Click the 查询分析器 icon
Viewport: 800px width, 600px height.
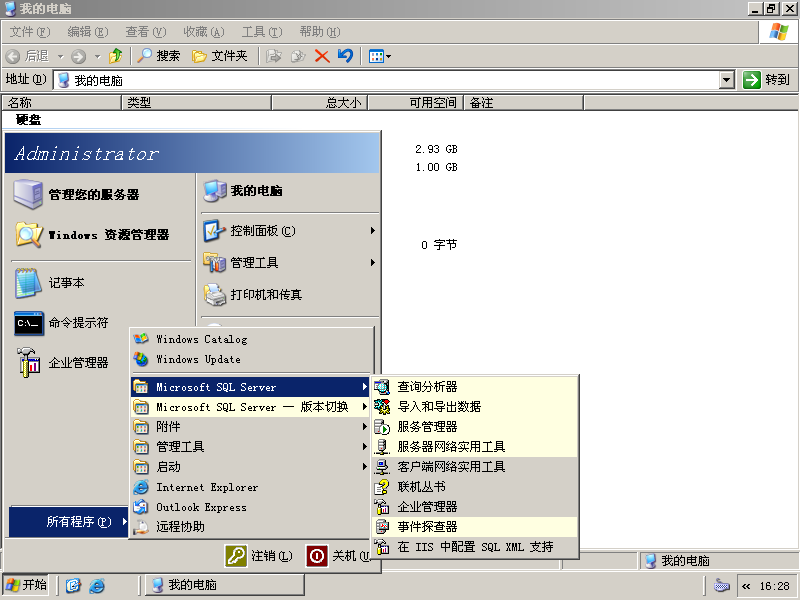tap(382, 387)
